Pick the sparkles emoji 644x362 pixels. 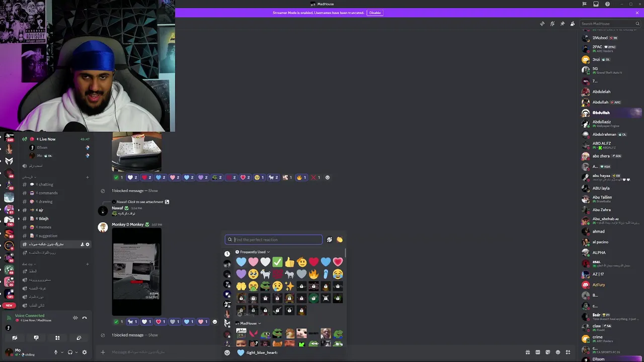click(289, 286)
